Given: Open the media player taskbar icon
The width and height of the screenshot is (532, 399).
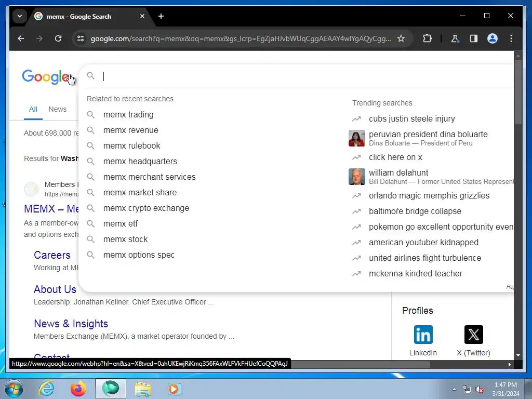Looking at the screenshot, I should [175, 389].
